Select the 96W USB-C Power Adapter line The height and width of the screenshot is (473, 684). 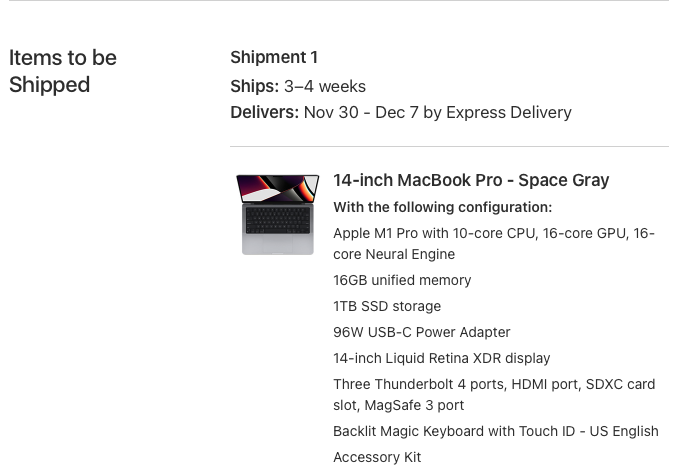[422, 332]
